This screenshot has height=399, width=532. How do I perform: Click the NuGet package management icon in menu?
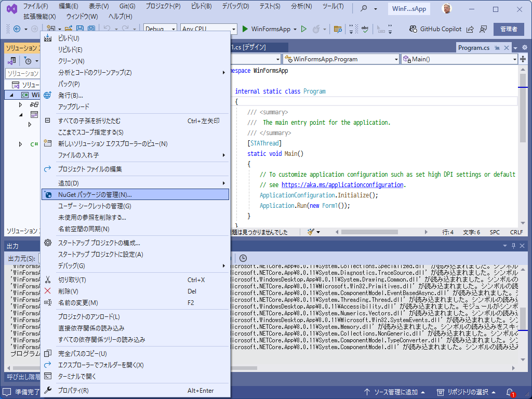[48, 195]
